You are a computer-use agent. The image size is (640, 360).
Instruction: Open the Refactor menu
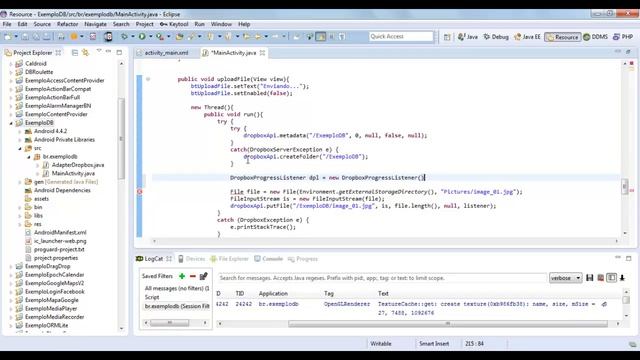point(67,24)
